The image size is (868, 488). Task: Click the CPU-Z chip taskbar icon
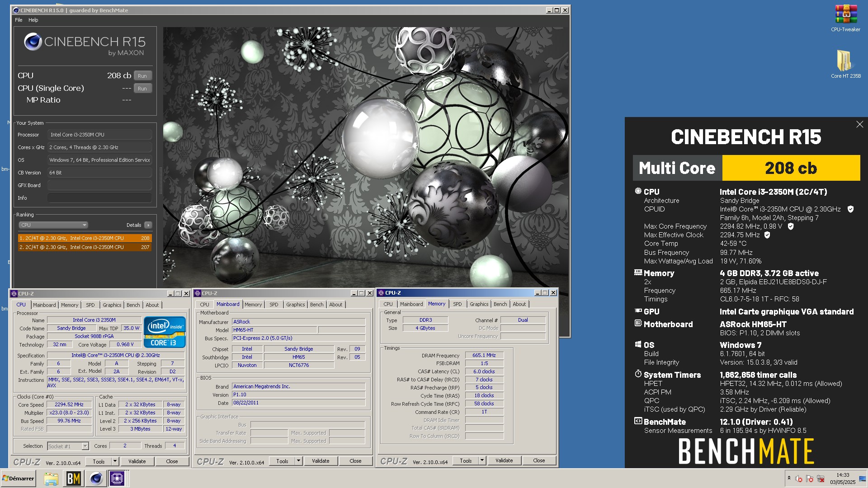[117, 479]
